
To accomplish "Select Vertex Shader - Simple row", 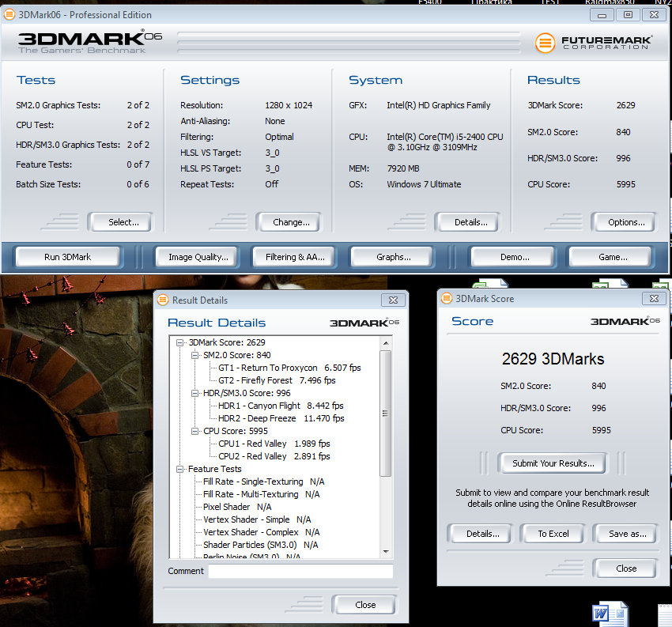I will click(x=257, y=519).
